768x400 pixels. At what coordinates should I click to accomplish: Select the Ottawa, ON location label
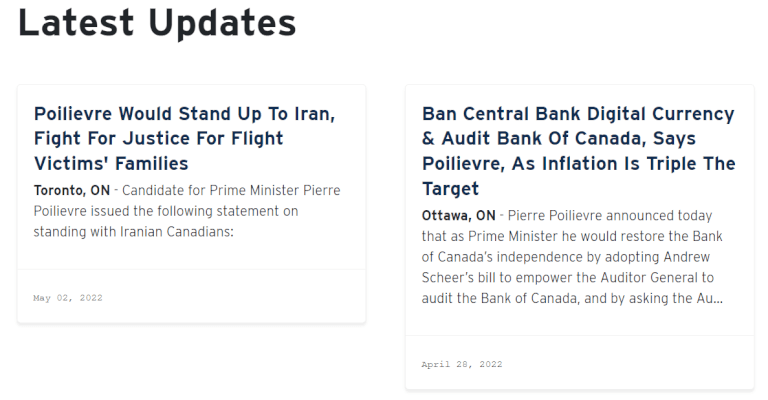click(458, 215)
